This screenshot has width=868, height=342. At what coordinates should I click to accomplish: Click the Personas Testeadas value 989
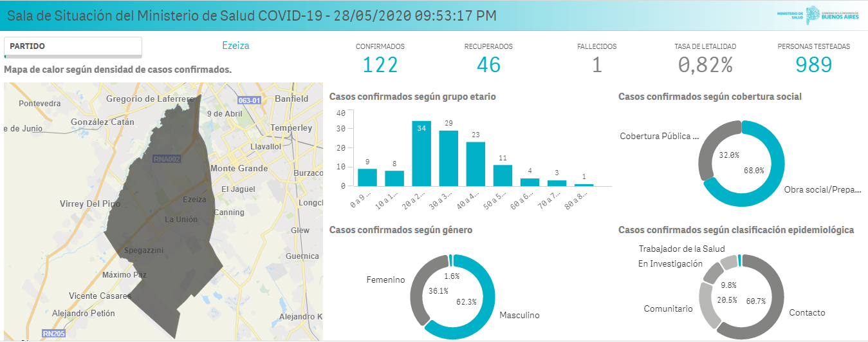[813, 65]
